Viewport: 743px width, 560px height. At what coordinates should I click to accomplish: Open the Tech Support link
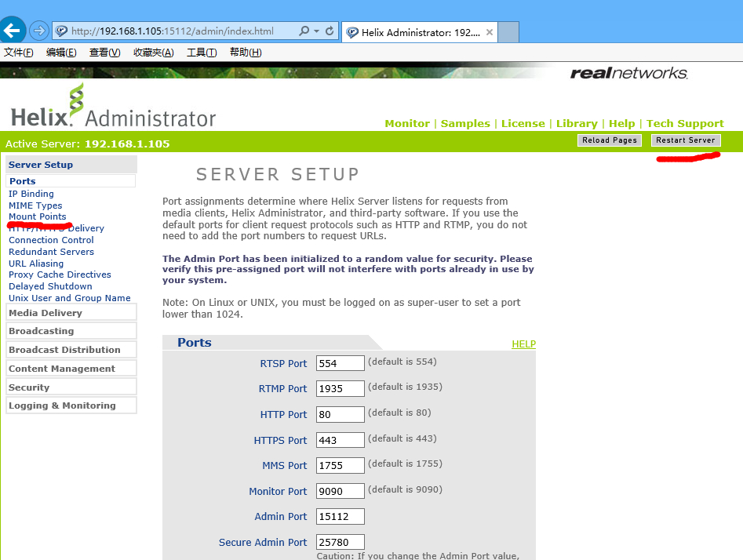(685, 124)
